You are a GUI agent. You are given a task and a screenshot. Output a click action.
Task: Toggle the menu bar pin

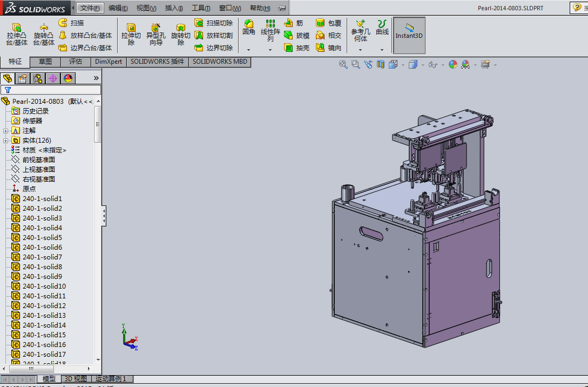[282, 8]
